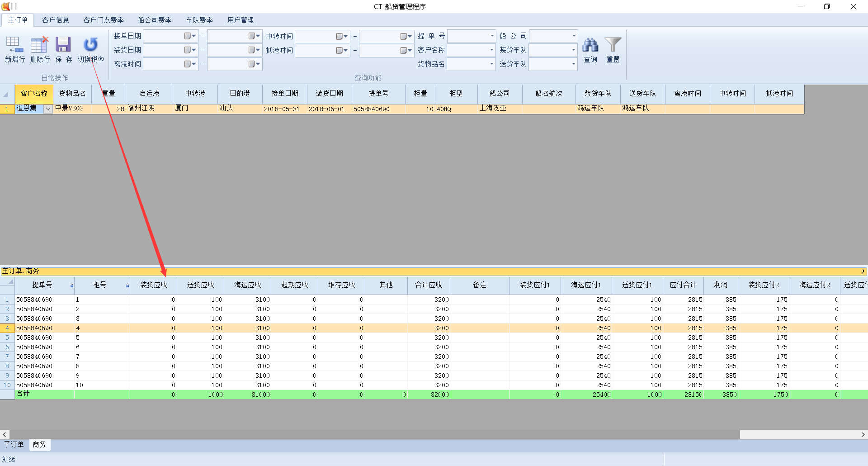Sort by 海运应付1 column header
868x466 pixels.
tap(586, 285)
